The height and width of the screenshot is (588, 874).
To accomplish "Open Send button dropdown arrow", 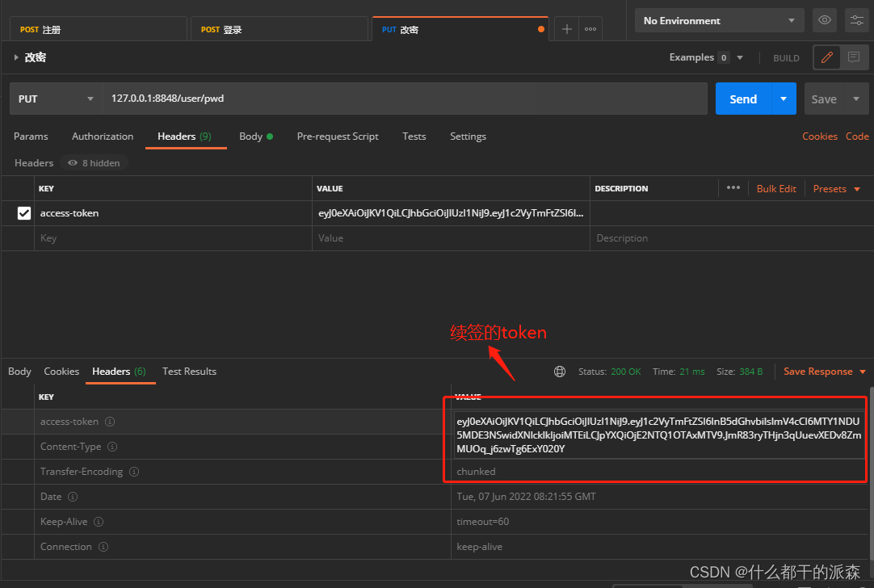I will tap(784, 99).
